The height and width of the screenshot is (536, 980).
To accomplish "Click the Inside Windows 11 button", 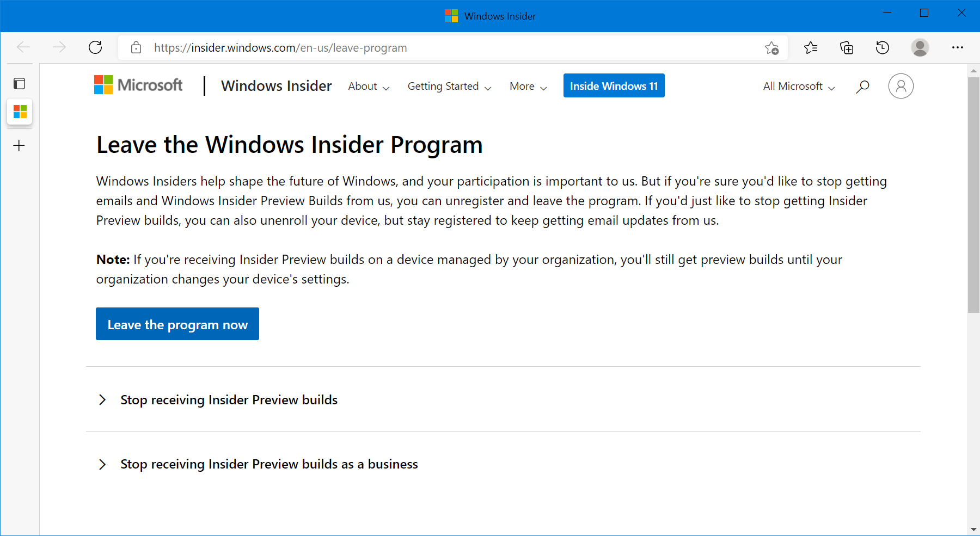I will tap(614, 86).
